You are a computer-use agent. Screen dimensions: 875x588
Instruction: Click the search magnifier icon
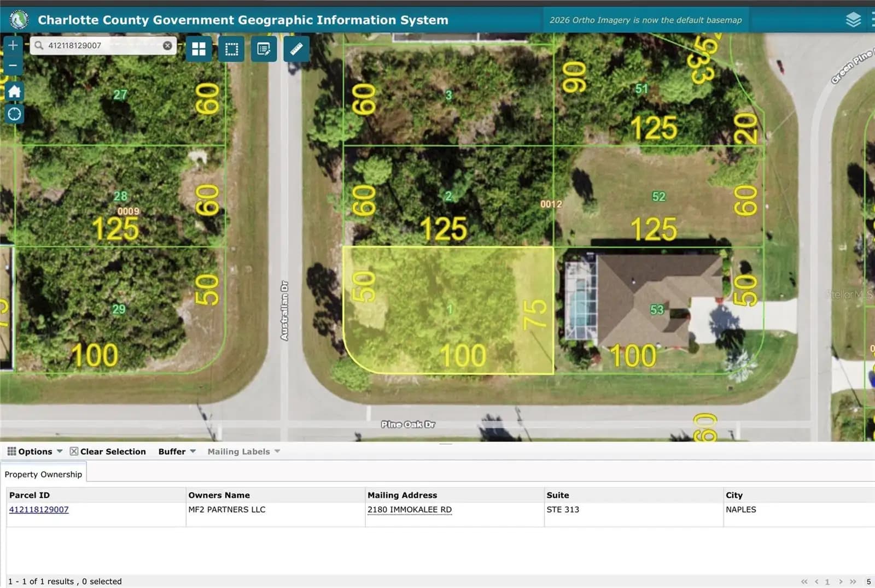coord(39,45)
